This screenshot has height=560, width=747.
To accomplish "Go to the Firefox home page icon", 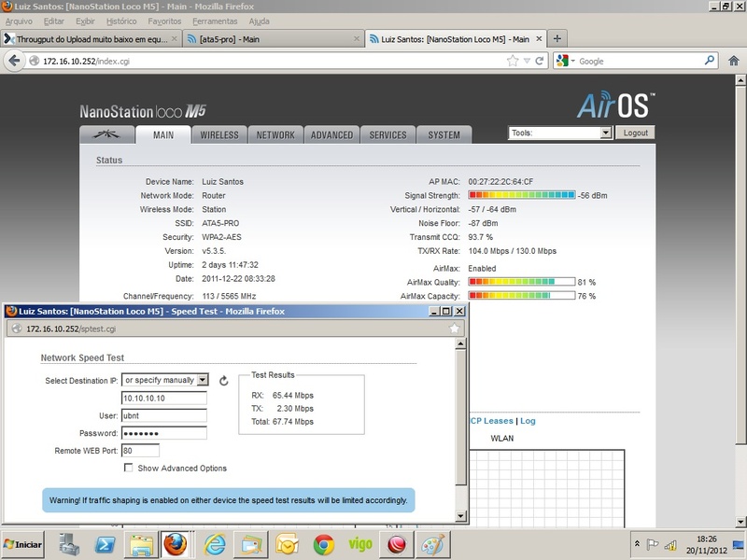I will [x=734, y=61].
